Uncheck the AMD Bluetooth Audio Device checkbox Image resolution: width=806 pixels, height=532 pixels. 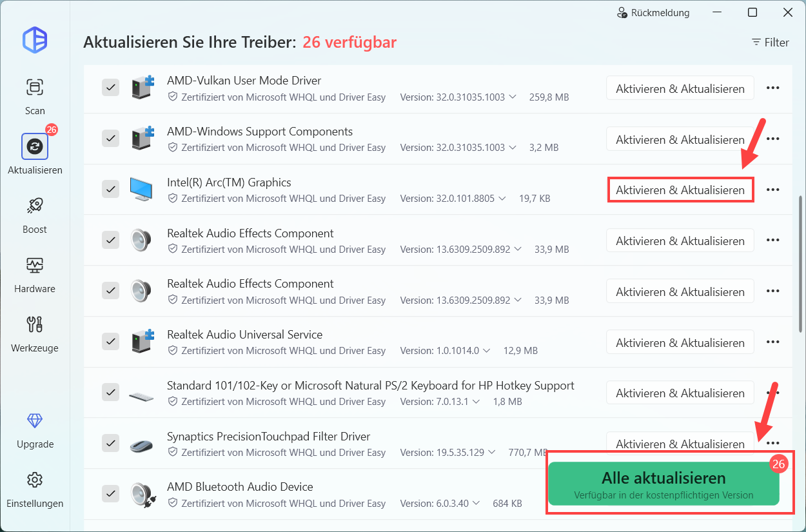pyautogui.click(x=111, y=494)
